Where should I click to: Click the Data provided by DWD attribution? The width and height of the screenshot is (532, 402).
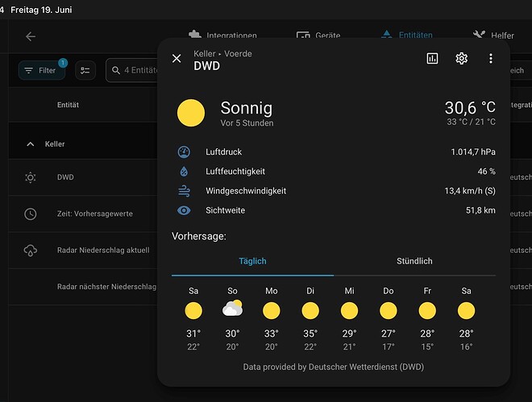[x=334, y=367]
